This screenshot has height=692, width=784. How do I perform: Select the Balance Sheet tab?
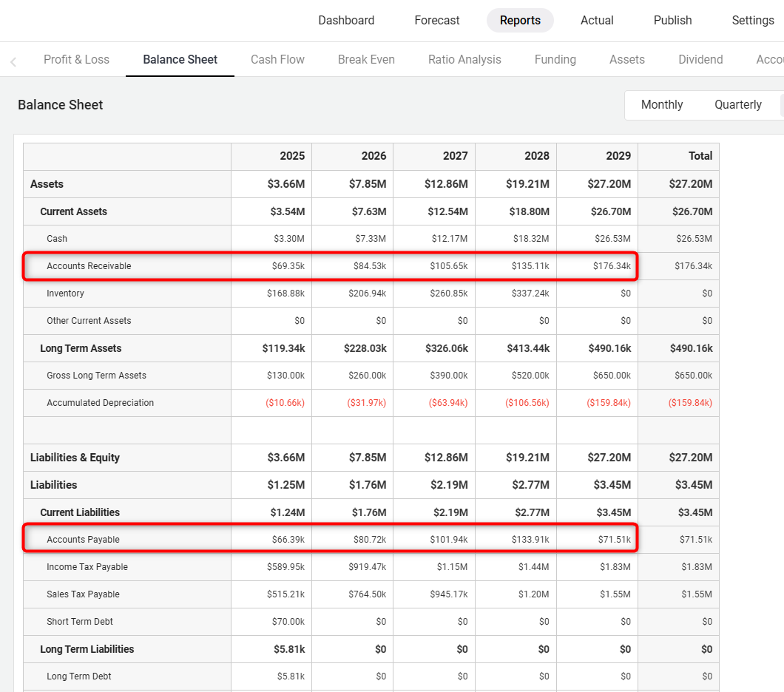(x=180, y=59)
